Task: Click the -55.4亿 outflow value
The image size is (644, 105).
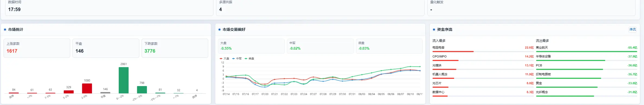Action: pos(632,48)
